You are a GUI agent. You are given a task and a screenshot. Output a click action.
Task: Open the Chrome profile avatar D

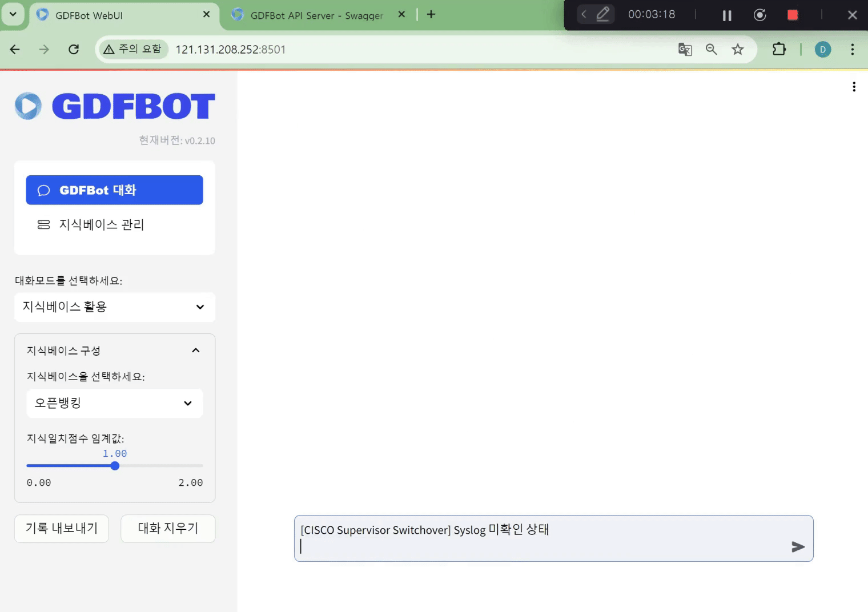pos(823,50)
